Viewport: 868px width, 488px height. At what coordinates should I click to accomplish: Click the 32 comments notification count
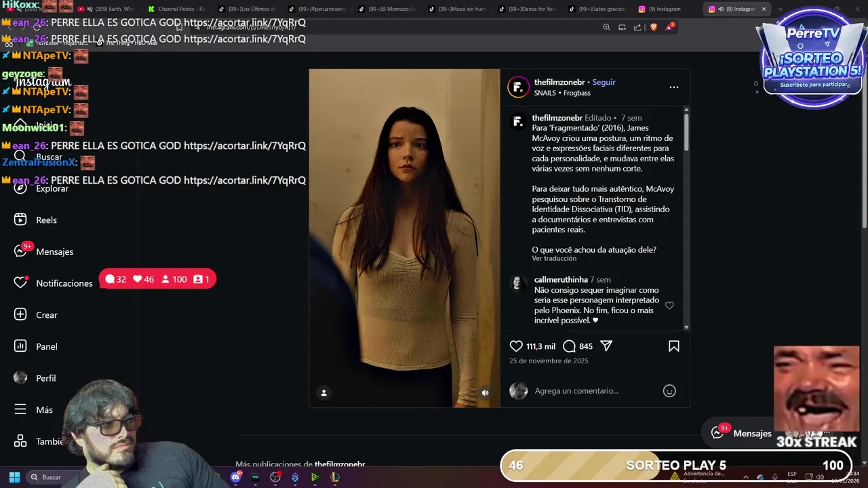point(116,279)
